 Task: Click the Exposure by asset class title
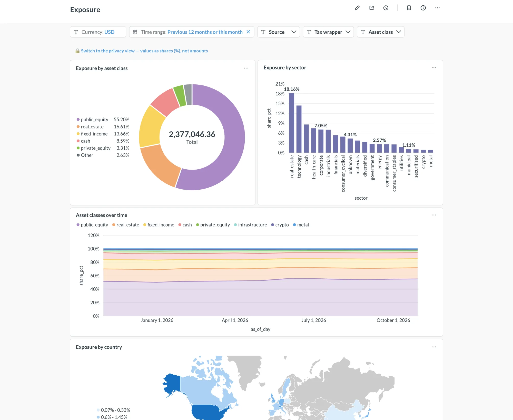point(102,68)
